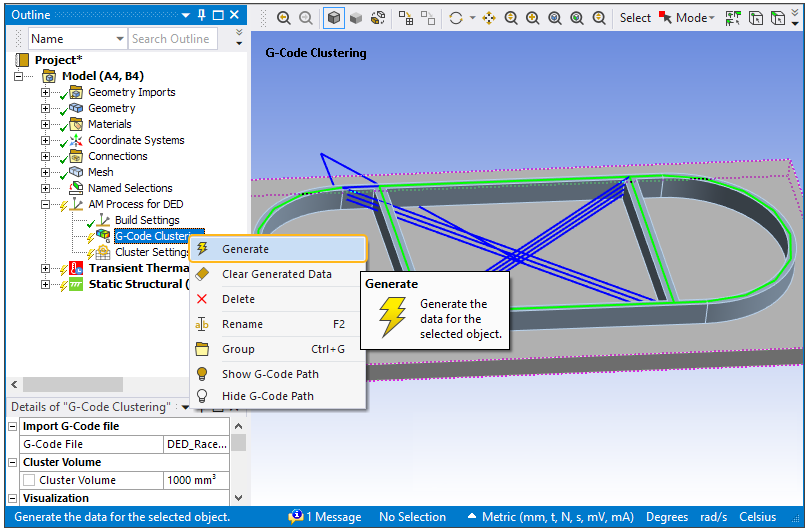
Task: Collapse the Model (A4, B4) node
Action: pyautogui.click(x=19, y=76)
